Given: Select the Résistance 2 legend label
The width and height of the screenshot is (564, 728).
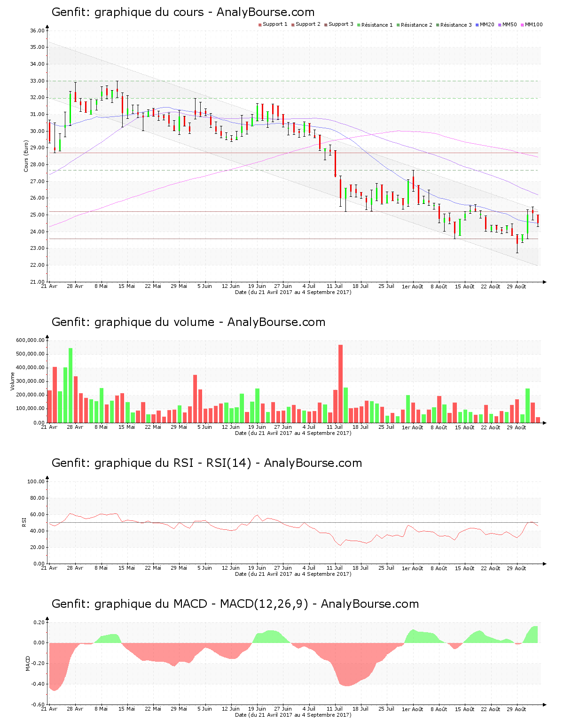Looking at the screenshot, I should pos(416,25).
